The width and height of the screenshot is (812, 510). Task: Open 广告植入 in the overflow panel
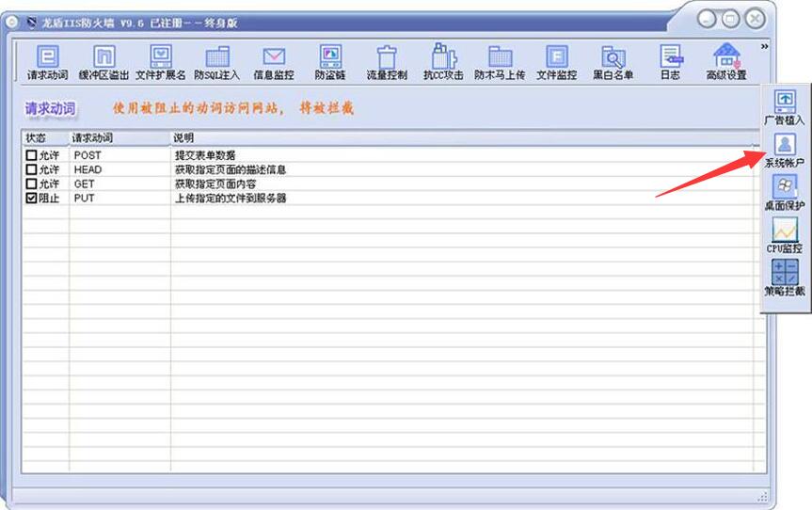tap(785, 107)
